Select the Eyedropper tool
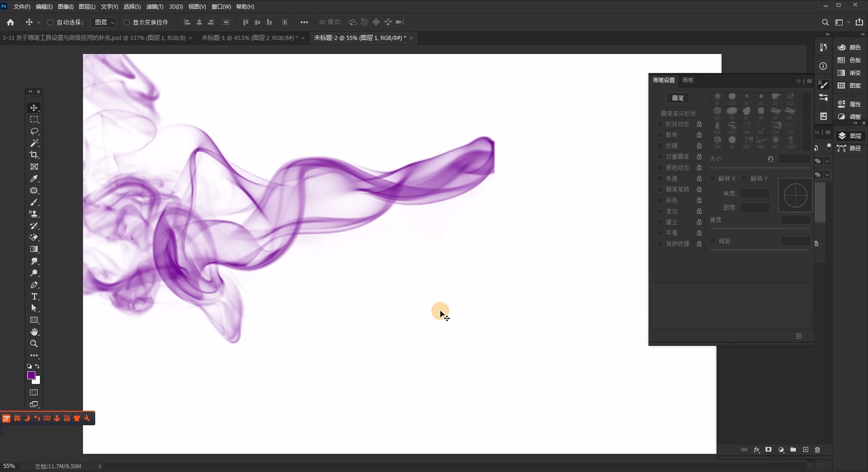Viewport: 868px width, 472px height. point(34,179)
